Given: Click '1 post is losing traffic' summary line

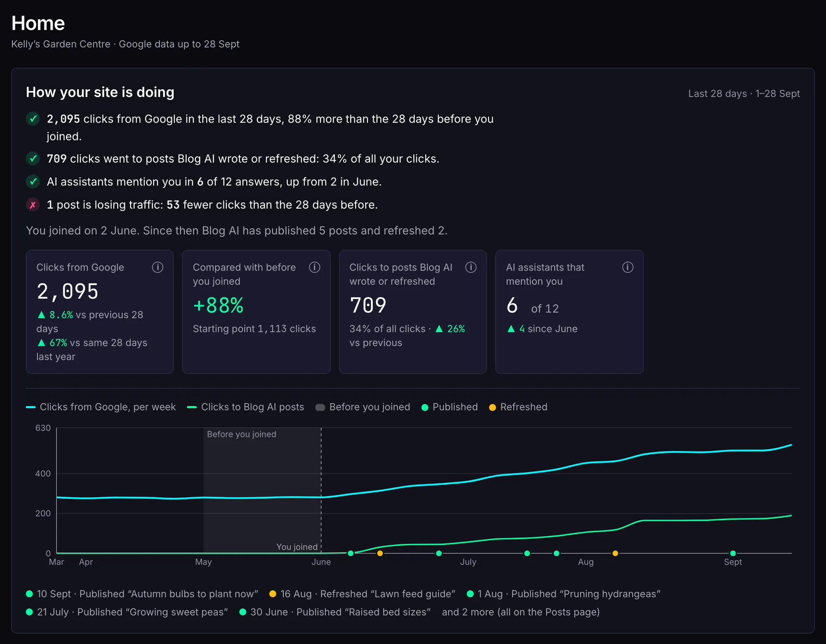Looking at the screenshot, I should click(212, 205).
